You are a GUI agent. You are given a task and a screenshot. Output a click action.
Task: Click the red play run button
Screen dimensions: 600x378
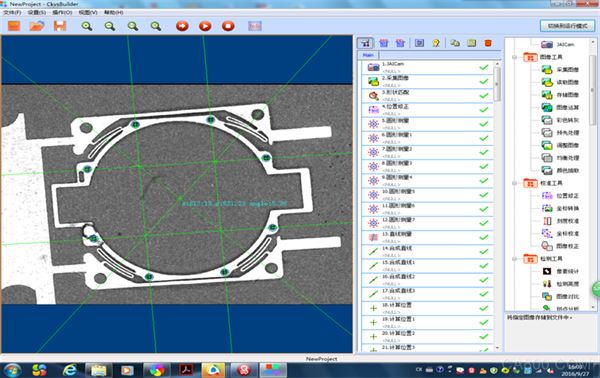(x=205, y=26)
